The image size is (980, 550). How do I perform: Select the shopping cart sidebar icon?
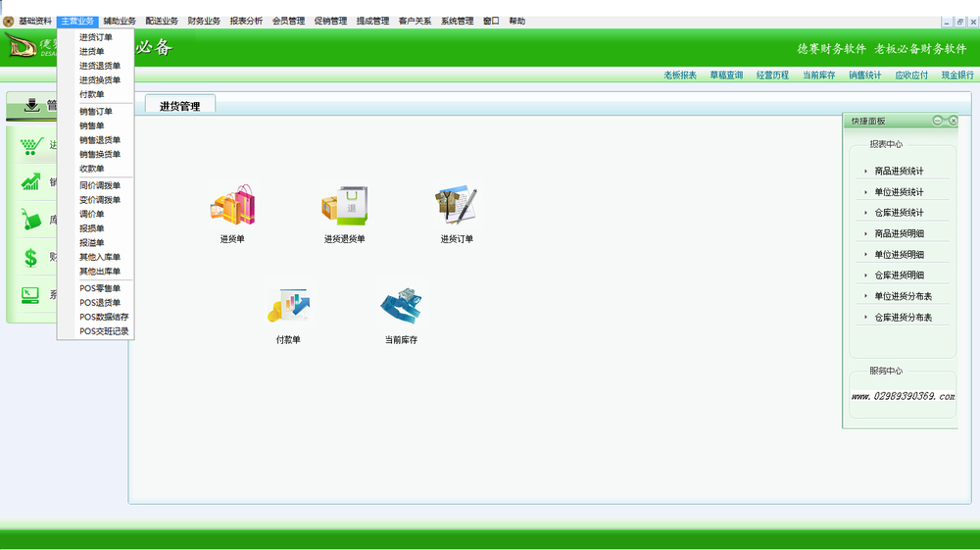pos(31,146)
